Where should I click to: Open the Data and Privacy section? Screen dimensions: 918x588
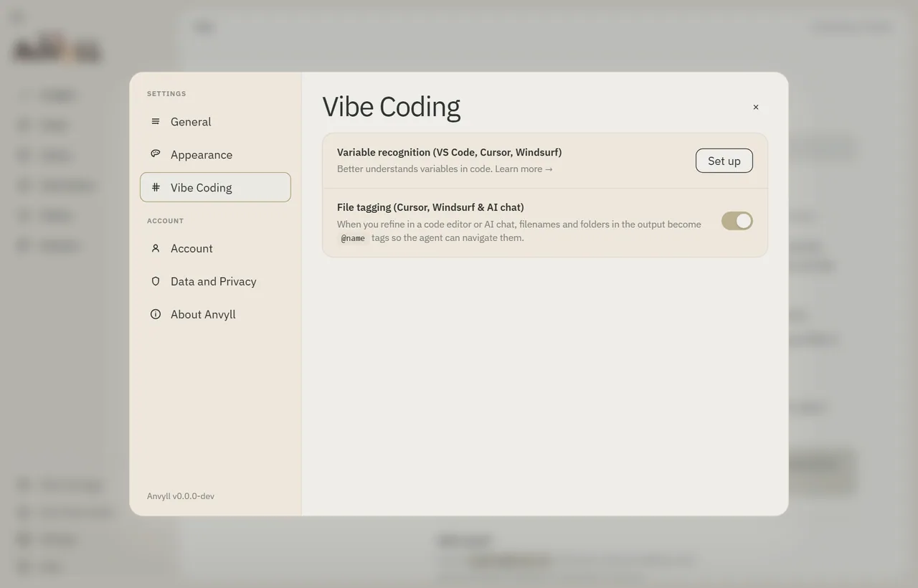coord(215,281)
